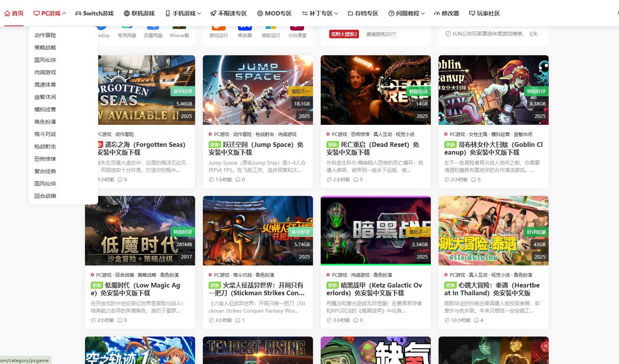Image resolution: width=619 pixels, height=364 pixels.
Task: Click the MOD专区 gear icon
Action: pyautogui.click(x=260, y=13)
